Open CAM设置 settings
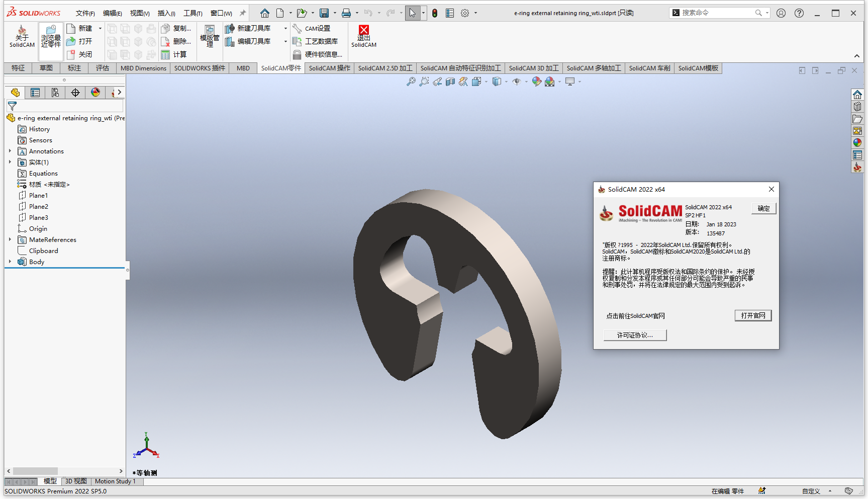The image size is (868, 499). 312,28
